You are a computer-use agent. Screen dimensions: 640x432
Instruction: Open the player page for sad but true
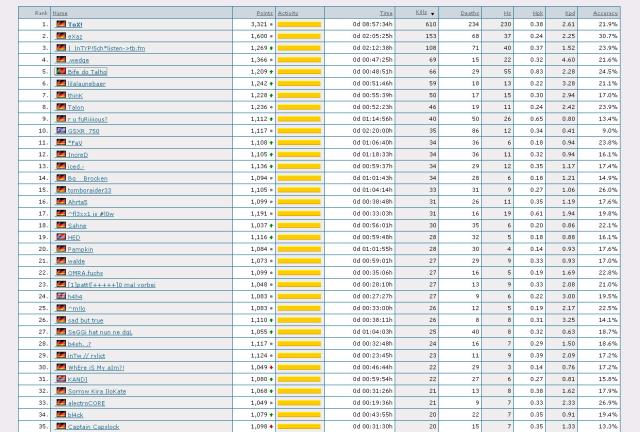pos(86,320)
